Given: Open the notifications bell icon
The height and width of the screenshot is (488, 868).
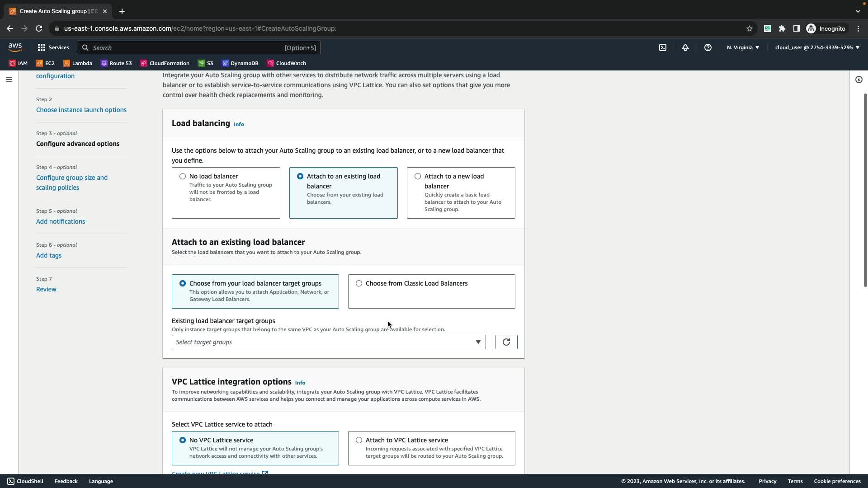Looking at the screenshot, I should pos(685,47).
